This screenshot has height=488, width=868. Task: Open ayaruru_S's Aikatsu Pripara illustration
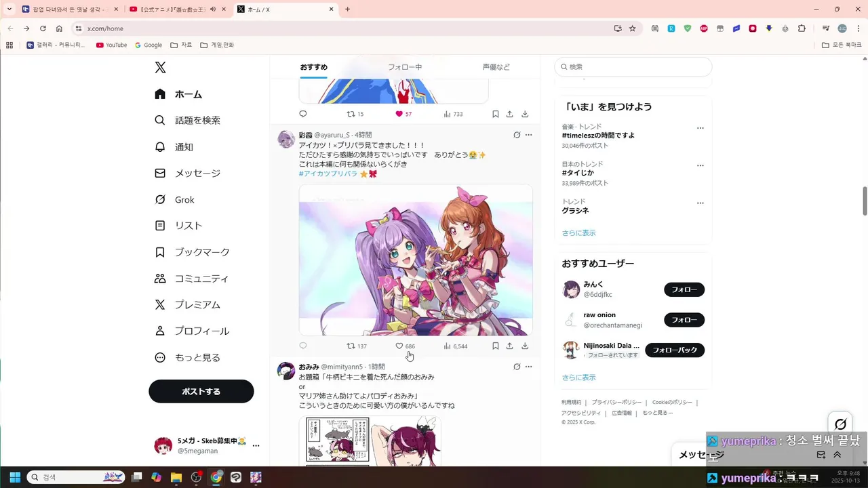coord(416,260)
